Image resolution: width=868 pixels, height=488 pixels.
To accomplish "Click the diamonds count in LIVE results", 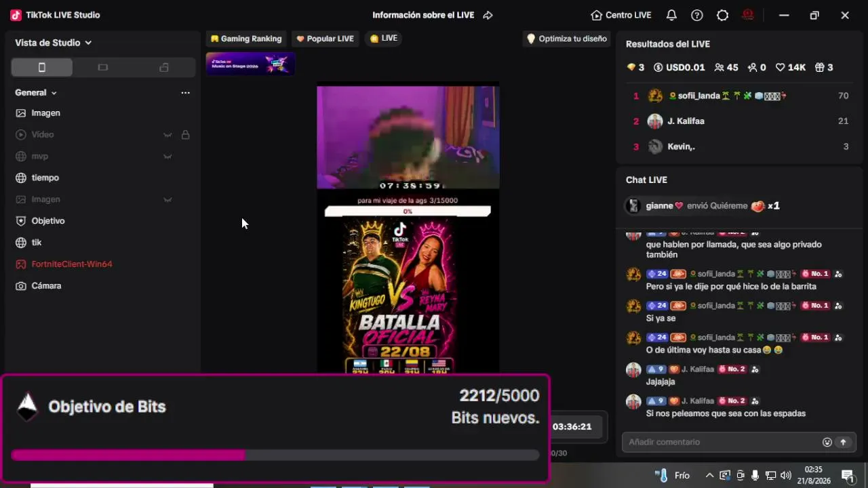I will [x=635, y=67].
